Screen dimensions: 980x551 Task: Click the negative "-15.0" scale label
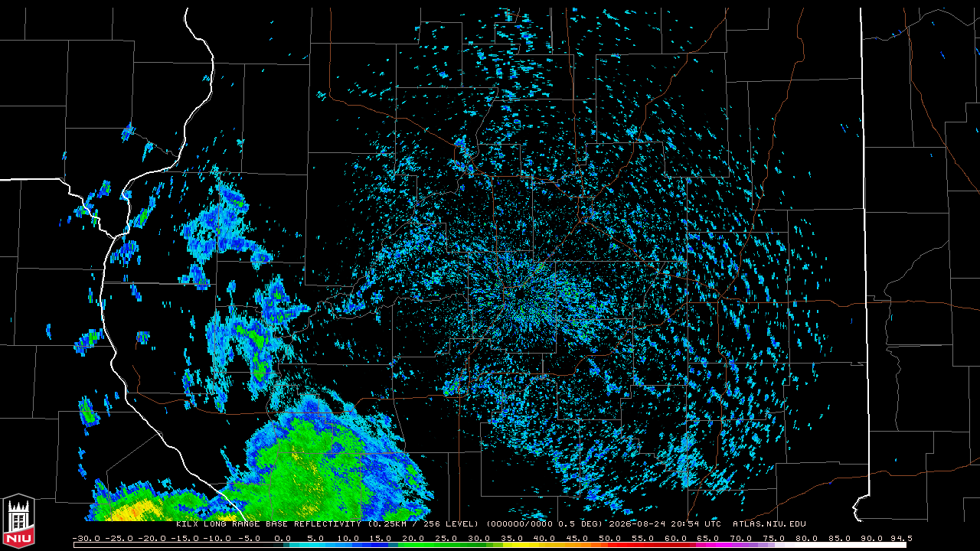[185, 538]
